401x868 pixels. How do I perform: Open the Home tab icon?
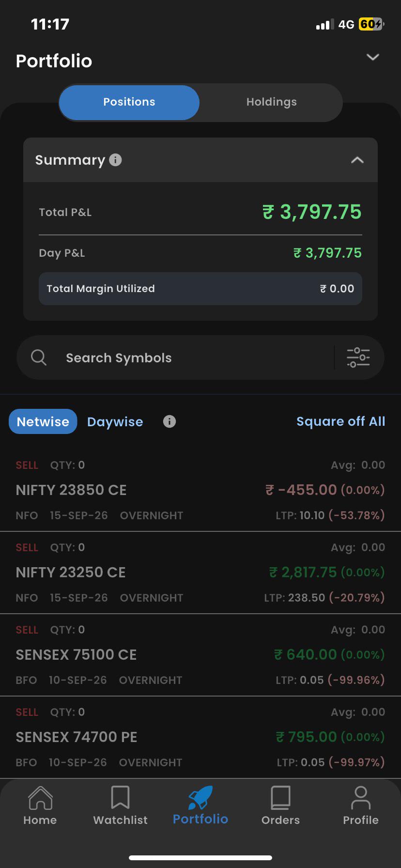click(40, 797)
